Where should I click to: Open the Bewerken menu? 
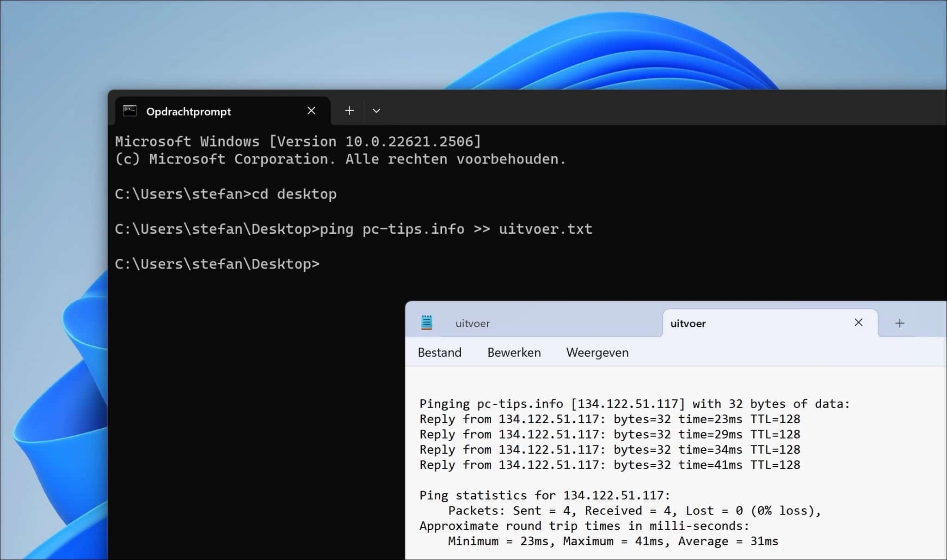click(514, 353)
